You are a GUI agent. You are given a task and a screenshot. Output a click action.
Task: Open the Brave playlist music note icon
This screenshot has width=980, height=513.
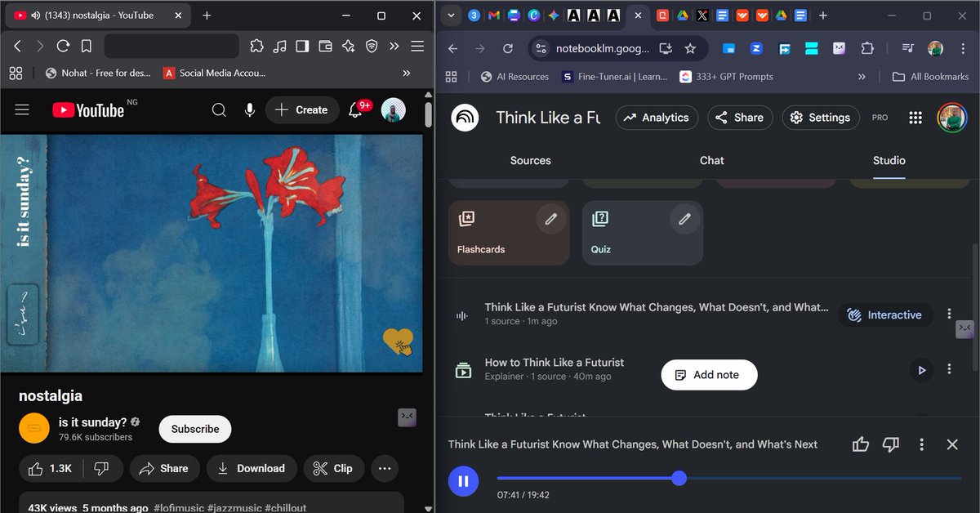pyautogui.click(x=280, y=47)
